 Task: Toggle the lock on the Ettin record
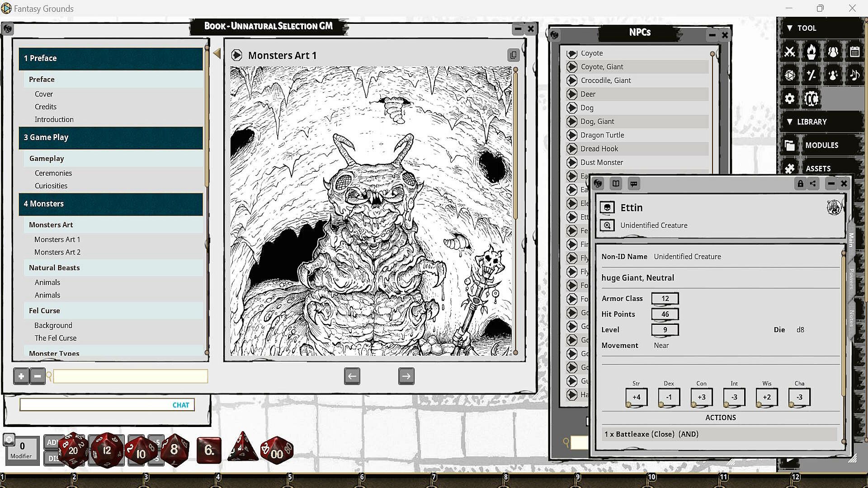(800, 184)
